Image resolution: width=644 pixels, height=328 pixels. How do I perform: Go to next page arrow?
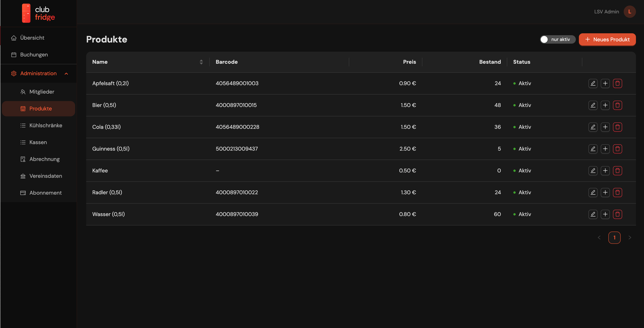click(629, 237)
